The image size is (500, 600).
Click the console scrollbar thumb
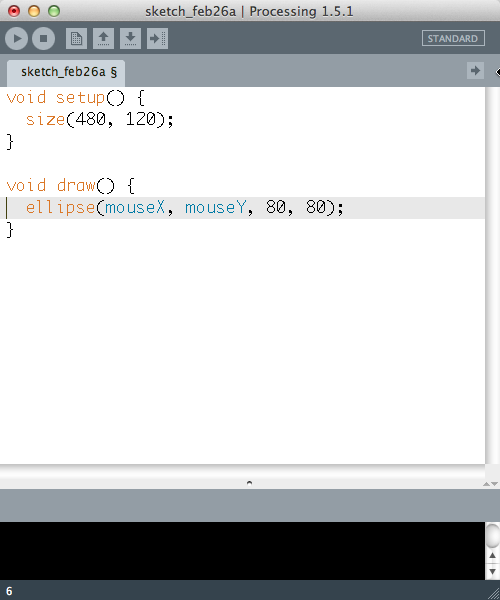[492, 534]
